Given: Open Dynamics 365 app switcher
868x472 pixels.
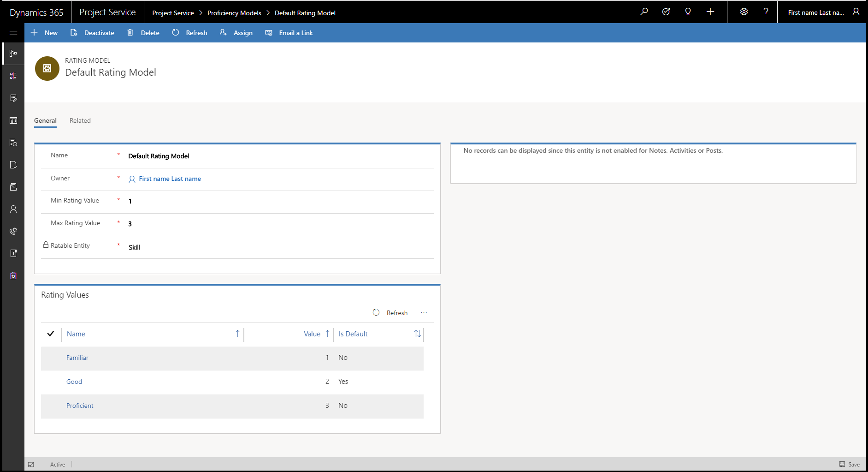Looking at the screenshot, I should coord(36,12).
